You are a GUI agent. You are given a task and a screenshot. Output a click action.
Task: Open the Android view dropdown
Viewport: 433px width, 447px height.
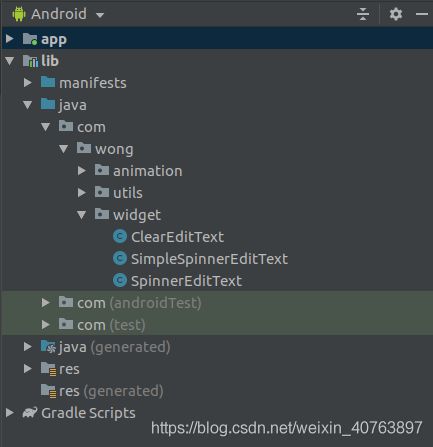58,14
